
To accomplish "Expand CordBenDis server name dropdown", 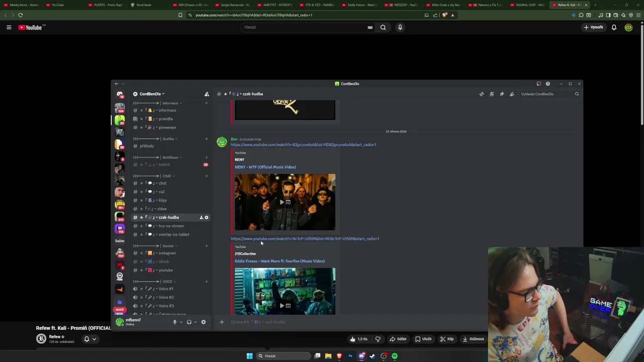I will coord(152,94).
